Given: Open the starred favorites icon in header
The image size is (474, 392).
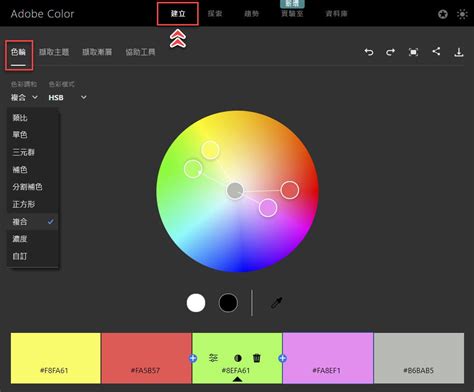Looking at the screenshot, I should click(x=443, y=14).
